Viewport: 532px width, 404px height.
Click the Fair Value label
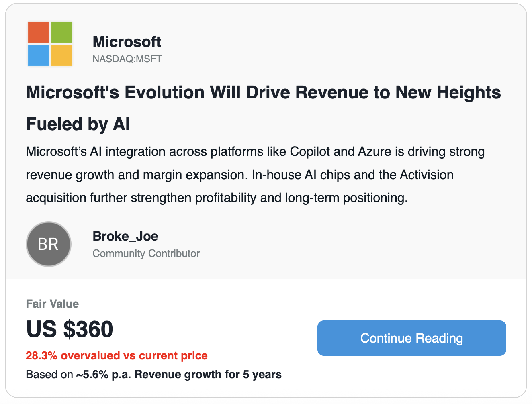point(52,304)
